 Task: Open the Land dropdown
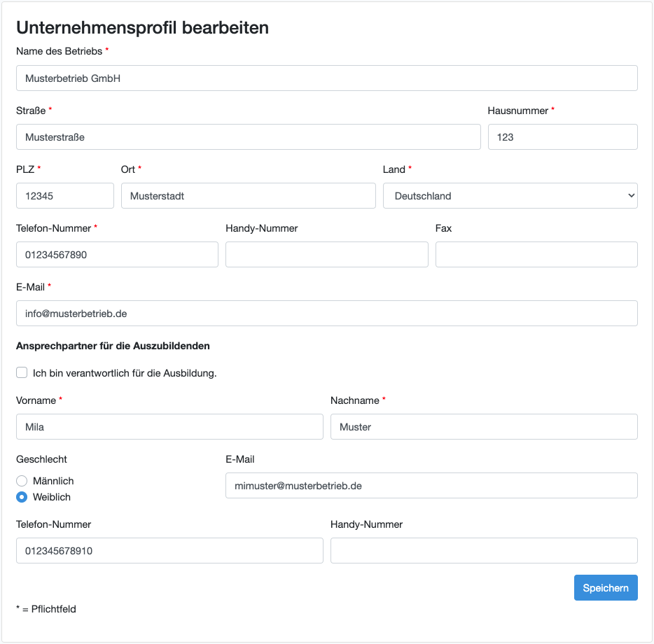coord(510,196)
